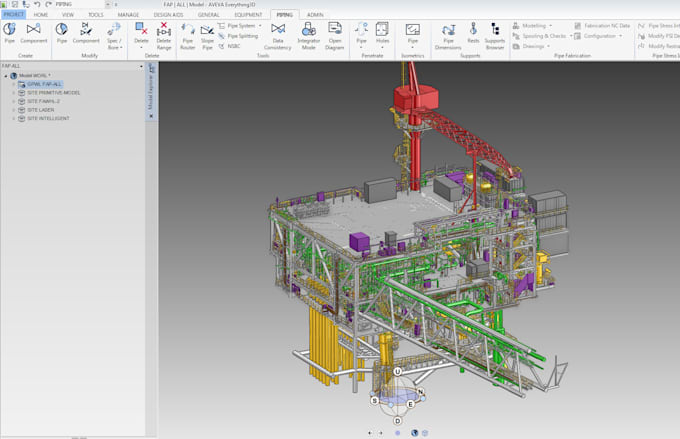
Task: Activate the Slope Pipe tool
Action: [207, 36]
